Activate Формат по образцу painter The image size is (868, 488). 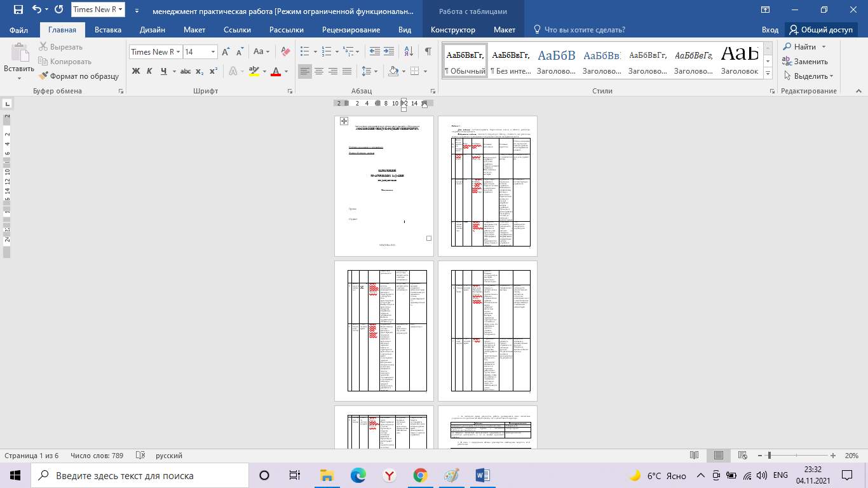pyautogui.click(x=79, y=76)
